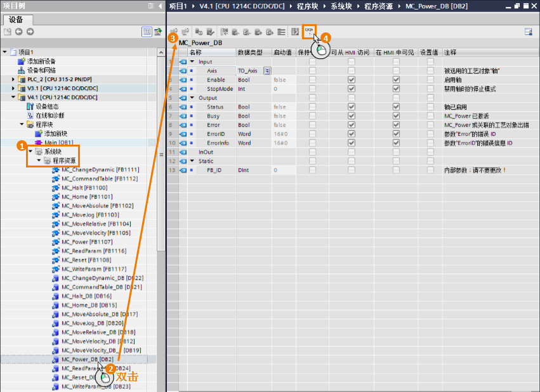Image resolution: width=540 pixels, height=392 pixels.
Task: Open the display settings icon at toolbar right
Action: coord(529,32)
